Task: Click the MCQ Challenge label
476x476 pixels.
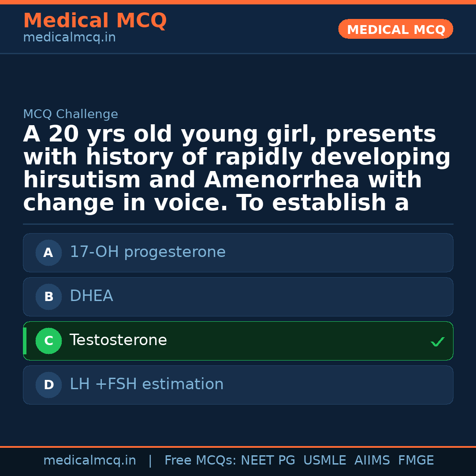Action: pos(71,114)
